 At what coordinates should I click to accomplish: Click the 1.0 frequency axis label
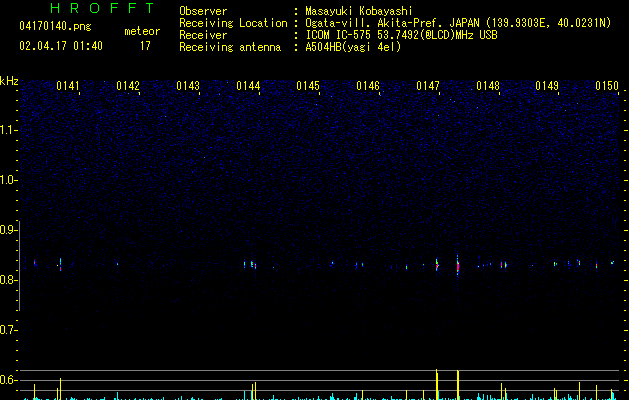8,180
